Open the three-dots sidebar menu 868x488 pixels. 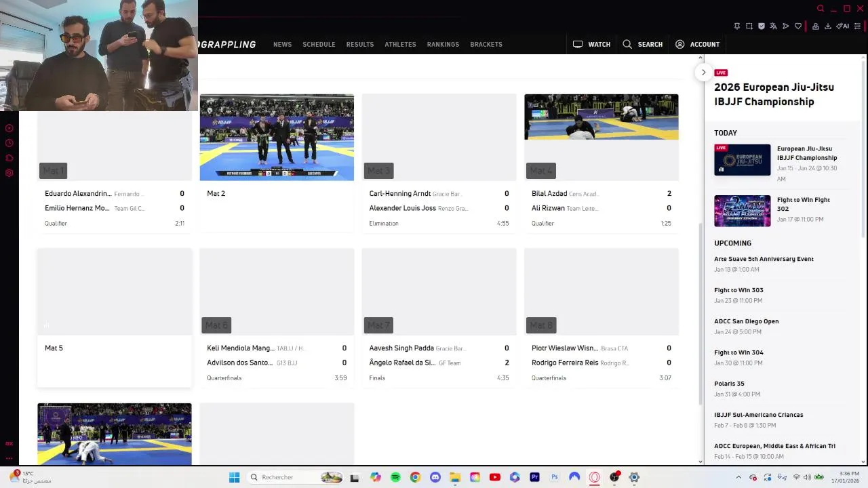tap(9, 458)
